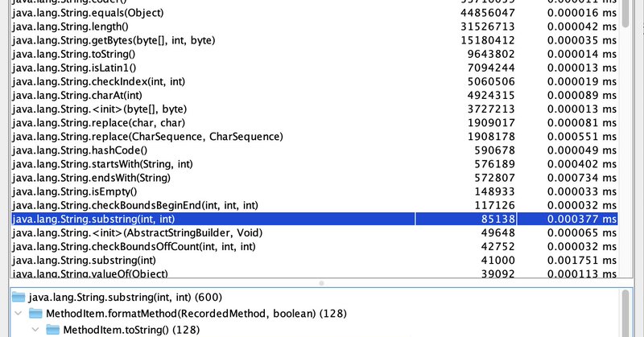Click the 0.000734 ms time cell
644x337 pixels.
(x=582, y=178)
